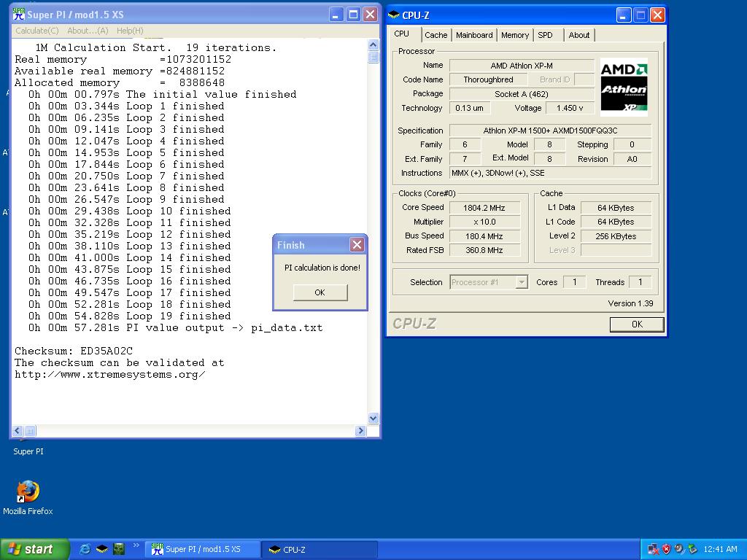The width and height of the screenshot is (747, 560).
Task: Click the Real memory =1073201152 line
Action: tap(123, 60)
